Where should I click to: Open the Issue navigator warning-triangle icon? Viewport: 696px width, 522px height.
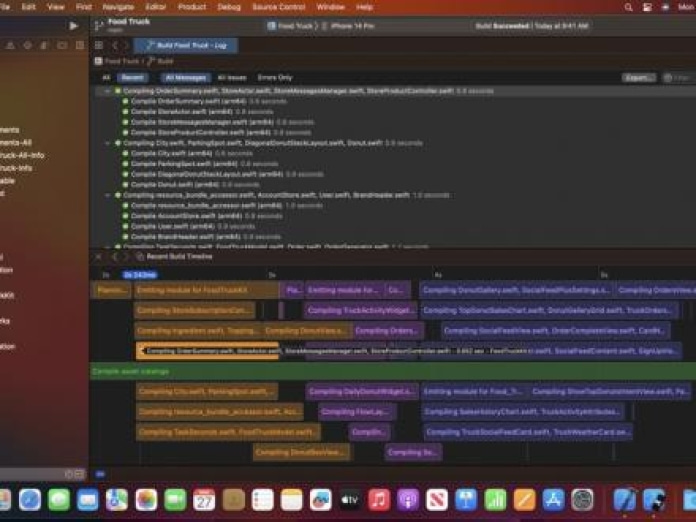[x=10, y=45]
